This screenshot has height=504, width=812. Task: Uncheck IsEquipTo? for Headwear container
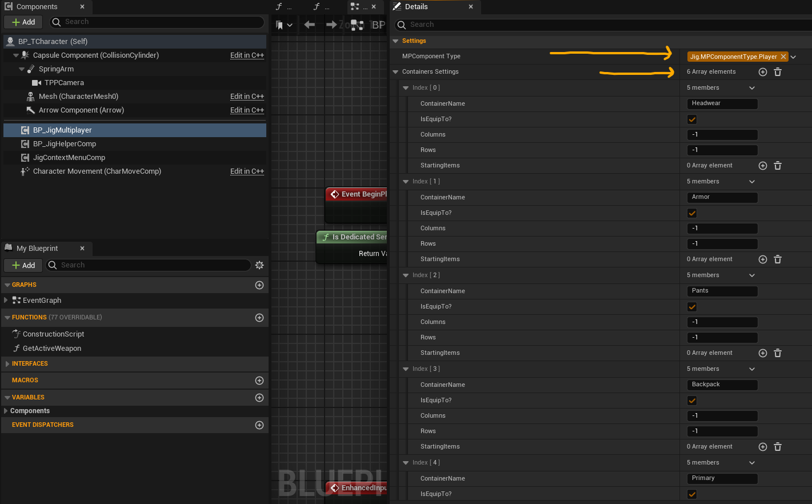pyautogui.click(x=692, y=119)
